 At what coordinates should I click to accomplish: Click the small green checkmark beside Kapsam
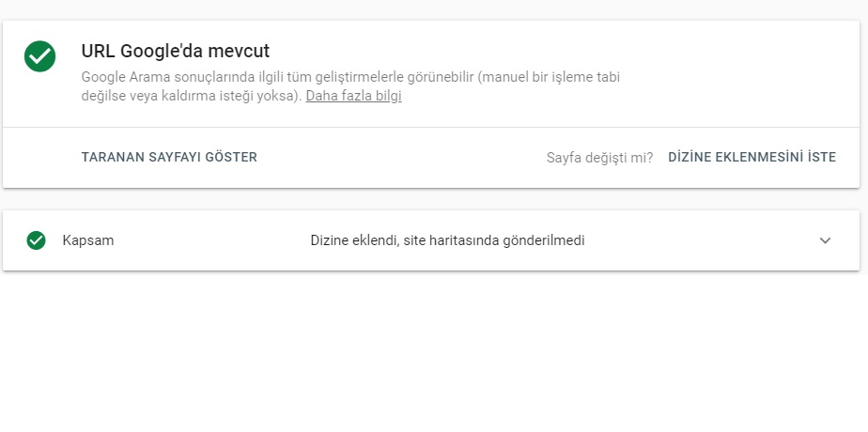pyautogui.click(x=36, y=240)
